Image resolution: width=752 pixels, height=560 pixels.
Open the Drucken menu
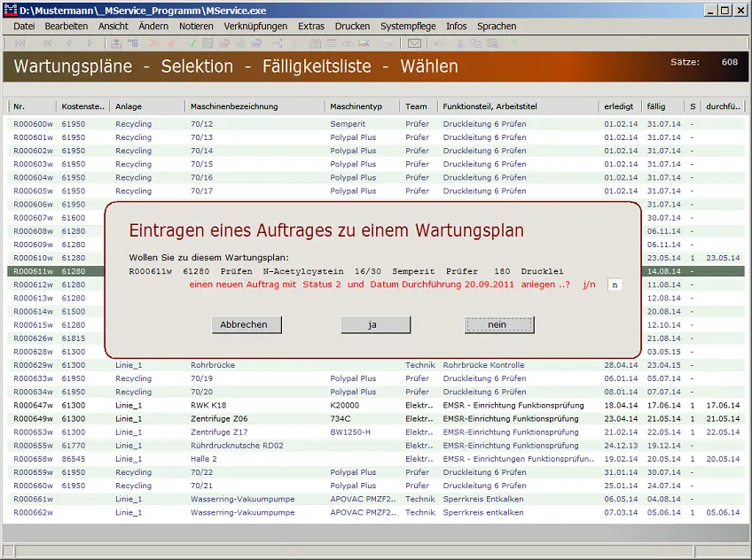click(x=352, y=27)
